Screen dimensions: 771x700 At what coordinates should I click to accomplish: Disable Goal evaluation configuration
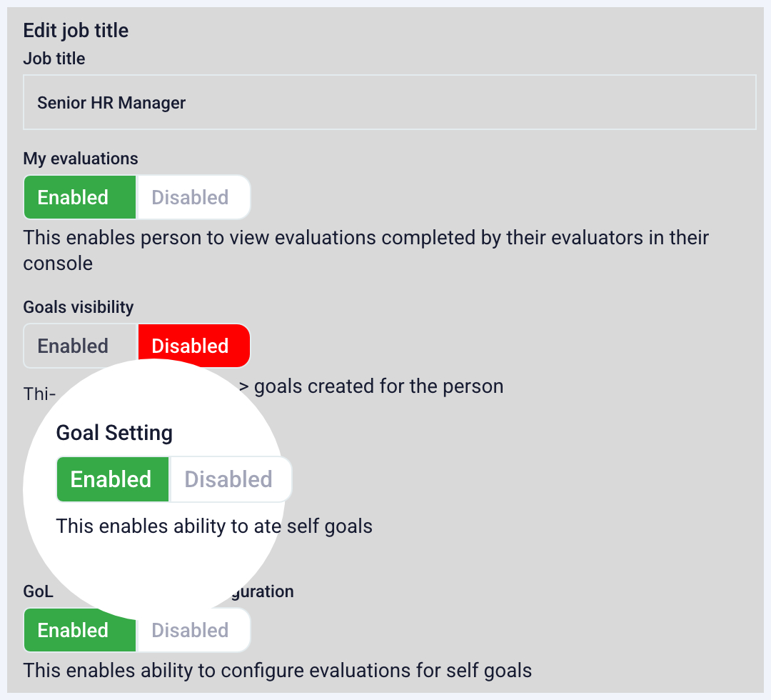click(x=189, y=630)
